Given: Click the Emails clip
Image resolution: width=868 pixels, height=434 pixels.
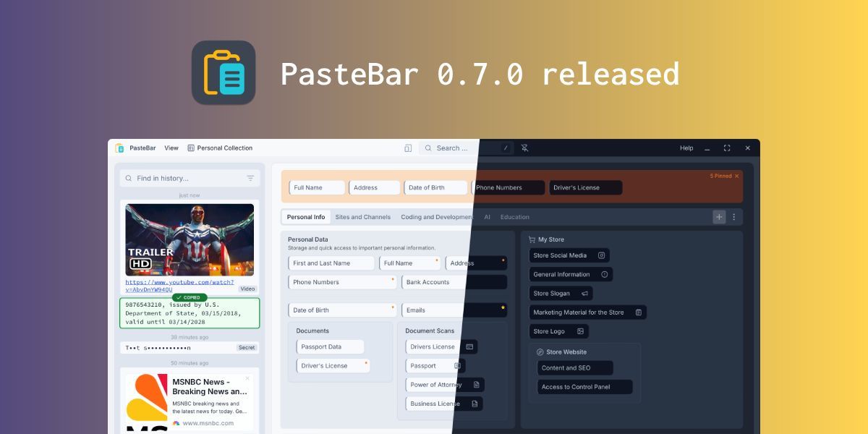Looking at the screenshot, I should pos(454,310).
